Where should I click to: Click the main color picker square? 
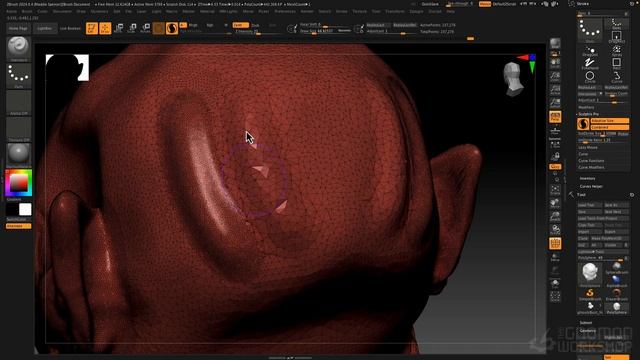18,183
